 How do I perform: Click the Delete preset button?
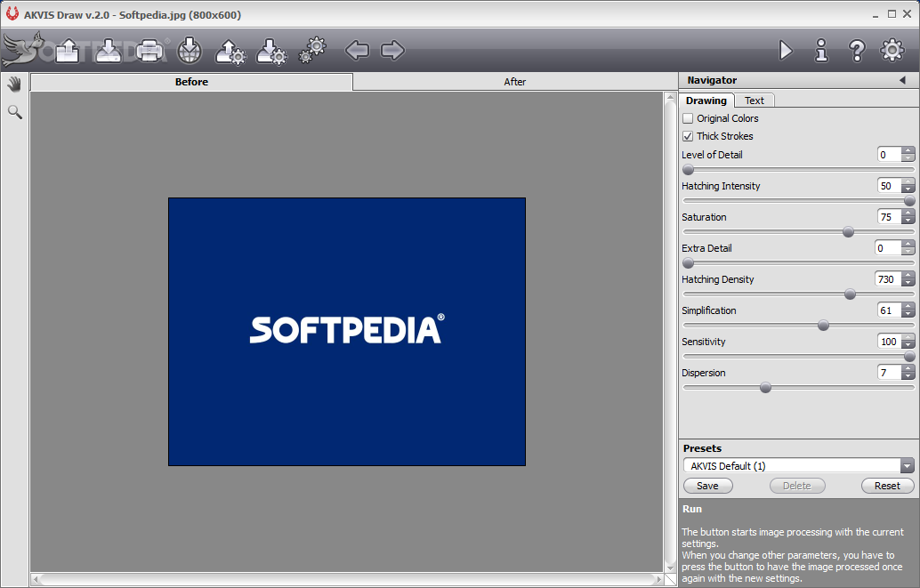click(x=797, y=486)
